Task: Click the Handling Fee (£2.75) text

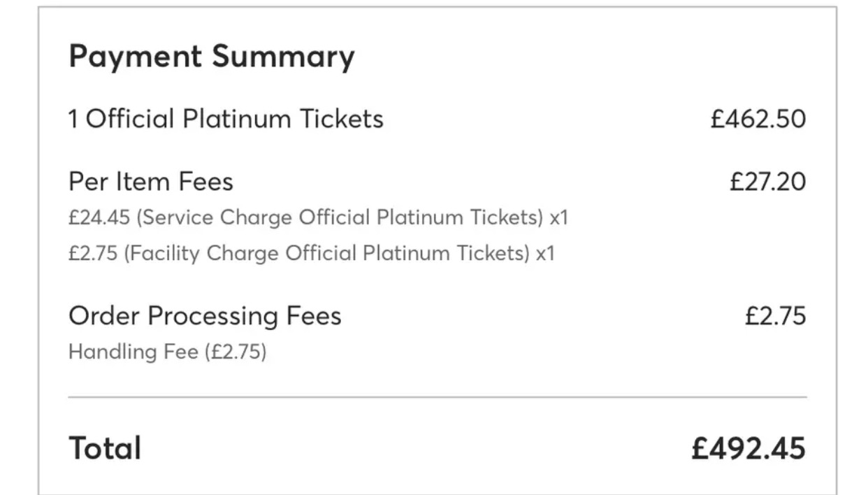Action: 168,352
